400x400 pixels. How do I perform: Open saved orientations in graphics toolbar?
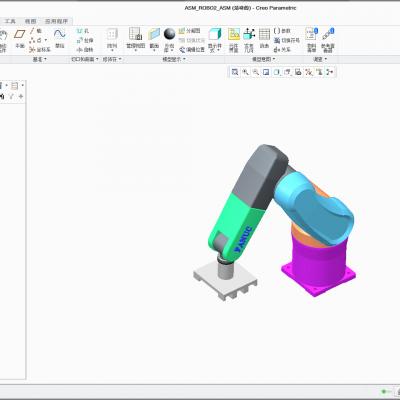tap(288, 72)
